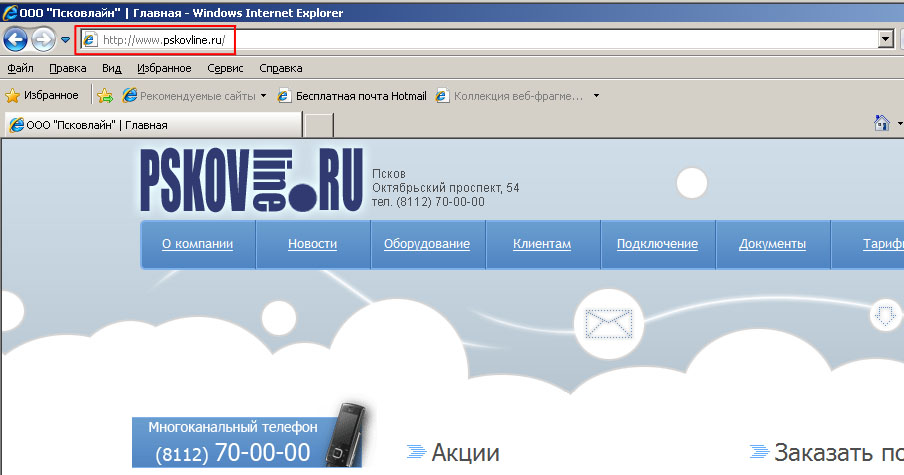
Task: Click the Internet Explorer icon before Рекомендуемые сайты
Action: click(x=130, y=96)
